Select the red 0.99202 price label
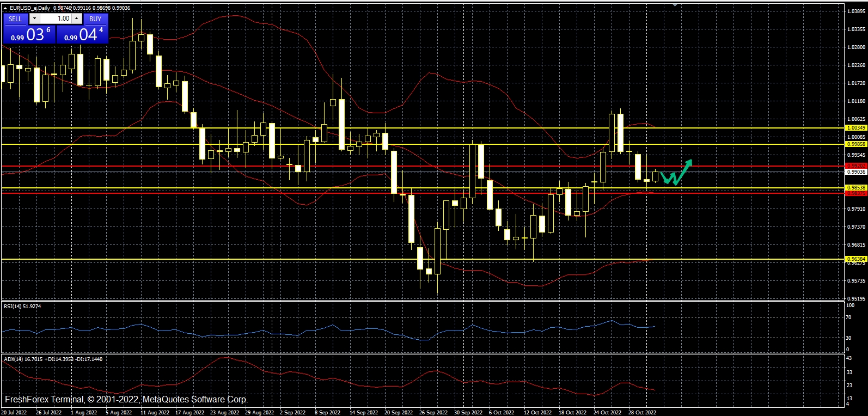This screenshot has width=868, height=416. 855,166
